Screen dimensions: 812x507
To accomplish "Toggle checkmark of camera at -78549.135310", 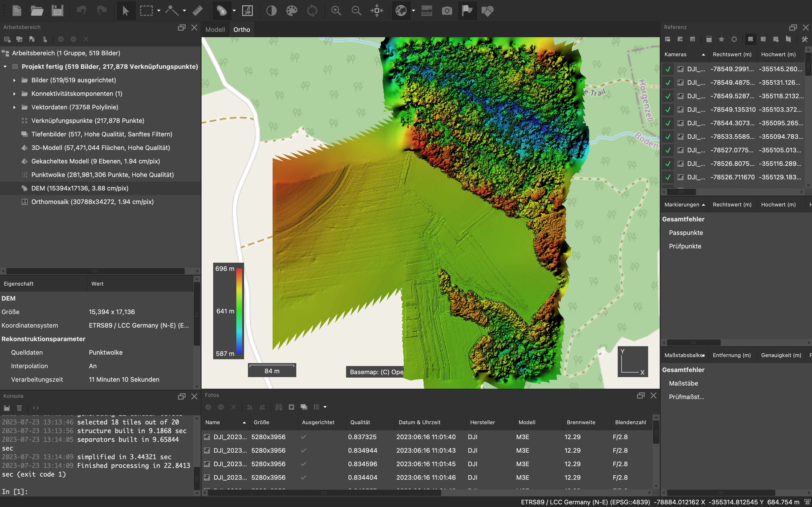I will click(x=668, y=110).
